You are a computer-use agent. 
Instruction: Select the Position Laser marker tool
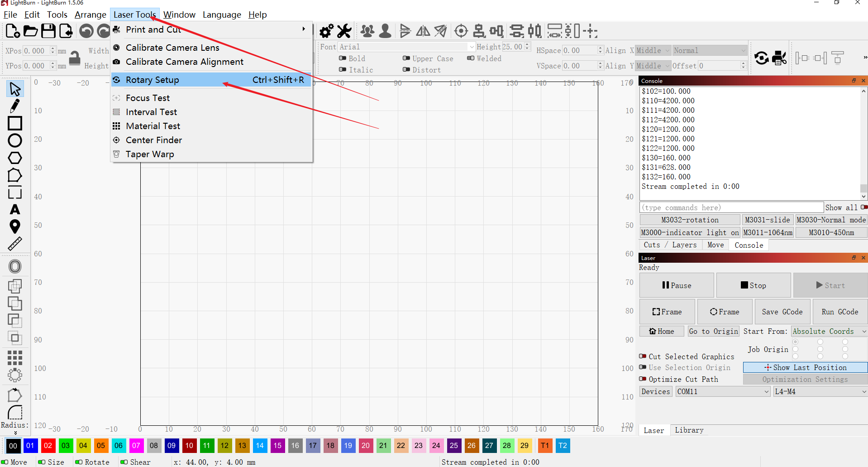click(15, 226)
